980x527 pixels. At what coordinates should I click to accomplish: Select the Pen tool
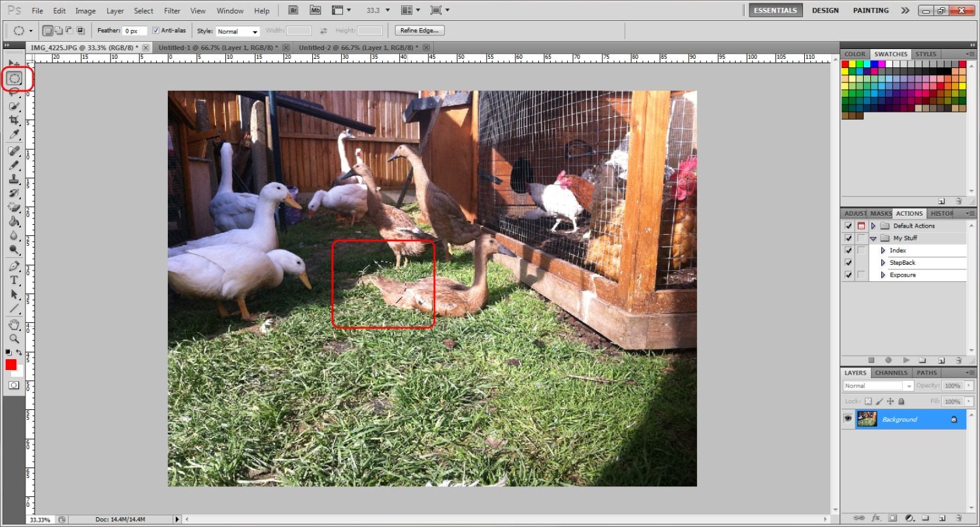(x=14, y=266)
